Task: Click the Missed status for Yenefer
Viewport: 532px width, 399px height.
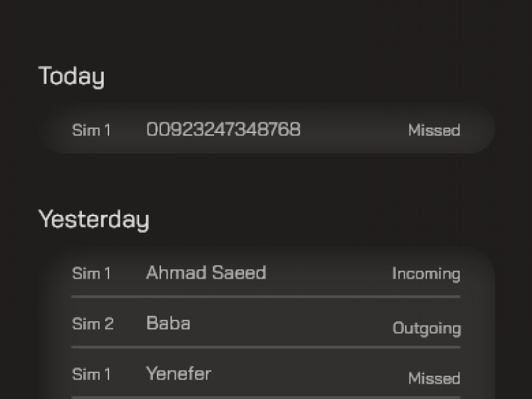Action: [x=434, y=378]
